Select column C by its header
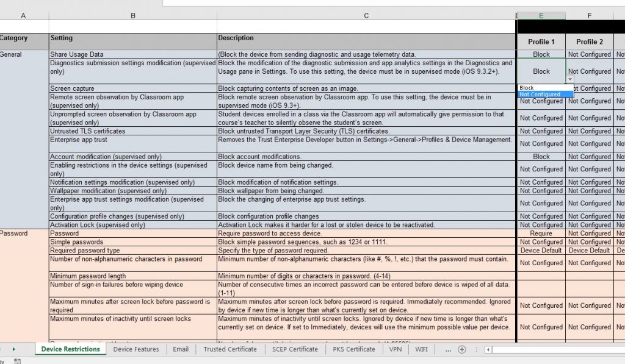Image resolution: width=625 pixels, height=364 pixels. point(366,15)
